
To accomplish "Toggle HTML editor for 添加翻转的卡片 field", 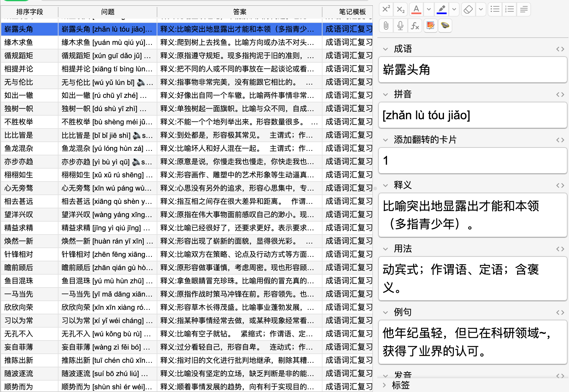I will [560, 140].
